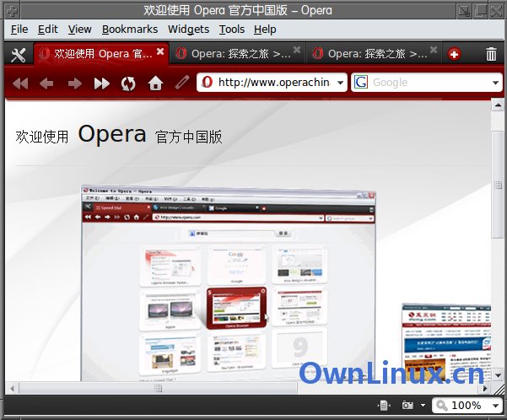This screenshot has width=507, height=420.
Task: Go to the Home page icon
Action: click(155, 83)
